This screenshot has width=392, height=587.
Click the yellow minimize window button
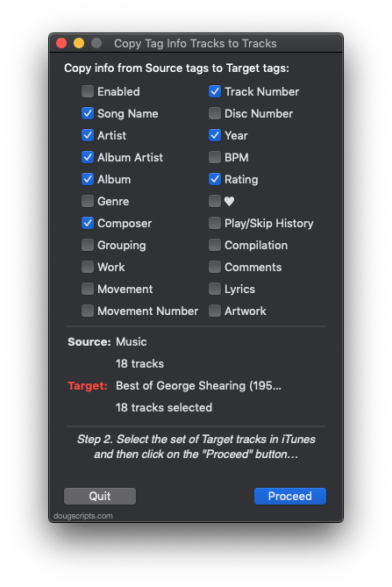(x=79, y=43)
